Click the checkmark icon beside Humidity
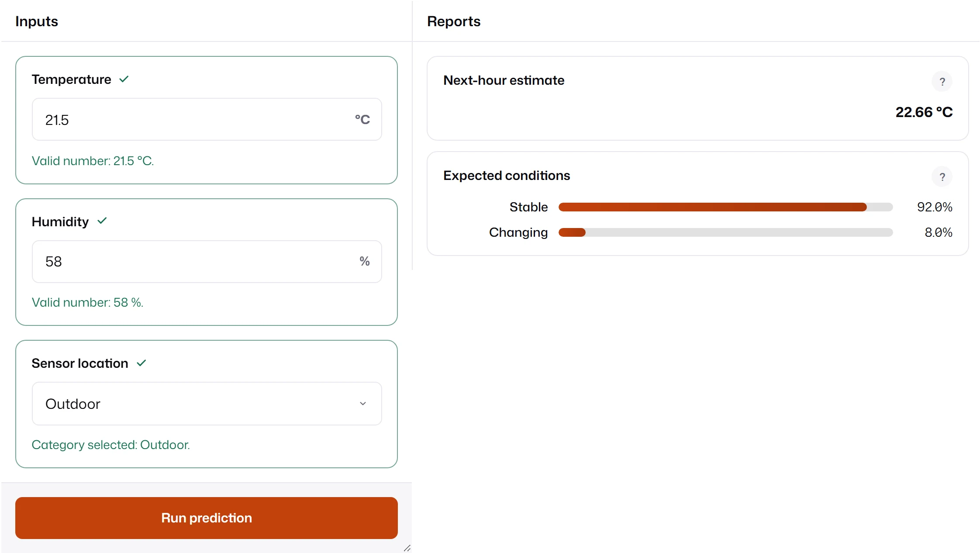 102,221
